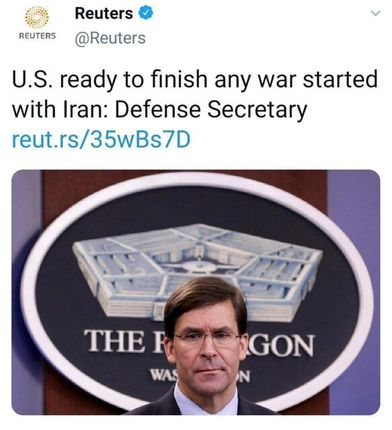Click the REUTERS wordmark under the logo
The image size is (392, 430).
(x=37, y=35)
